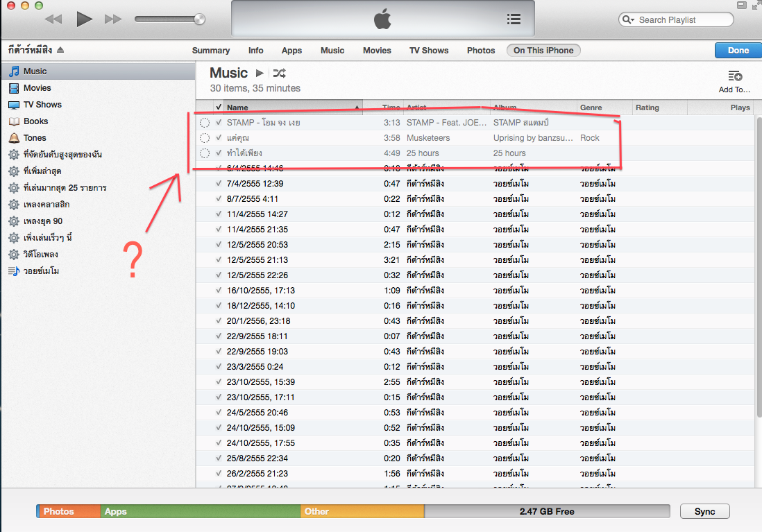Open the เพิ่งเล่นเร็วๆ นี้ playlist
762x532 pixels.
click(98, 238)
